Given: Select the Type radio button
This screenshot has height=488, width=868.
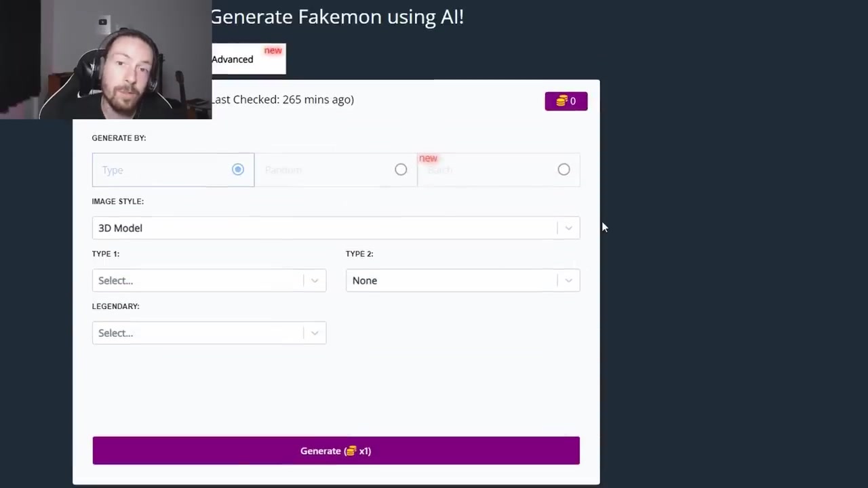Looking at the screenshot, I should point(238,169).
